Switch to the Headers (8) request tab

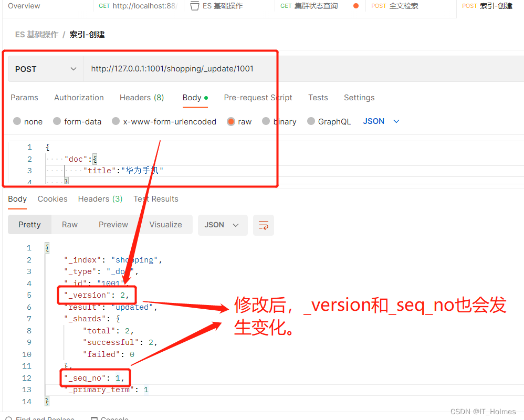click(x=142, y=98)
